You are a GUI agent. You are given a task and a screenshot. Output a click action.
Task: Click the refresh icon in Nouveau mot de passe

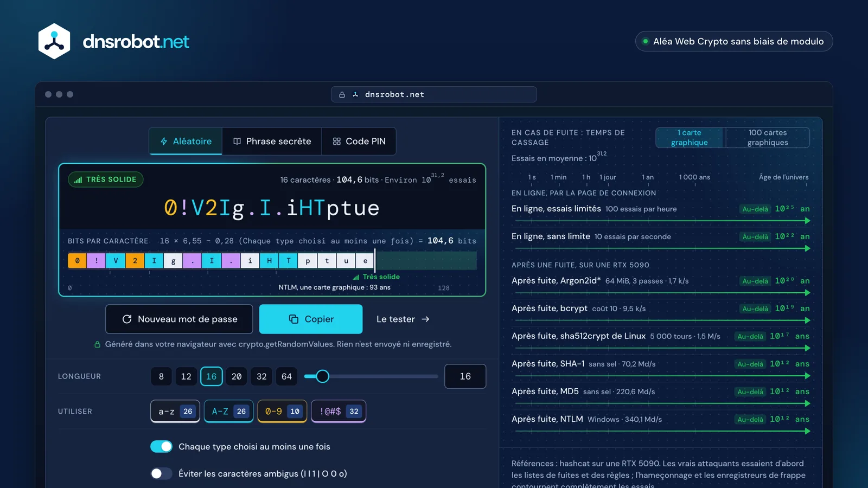(x=127, y=319)
